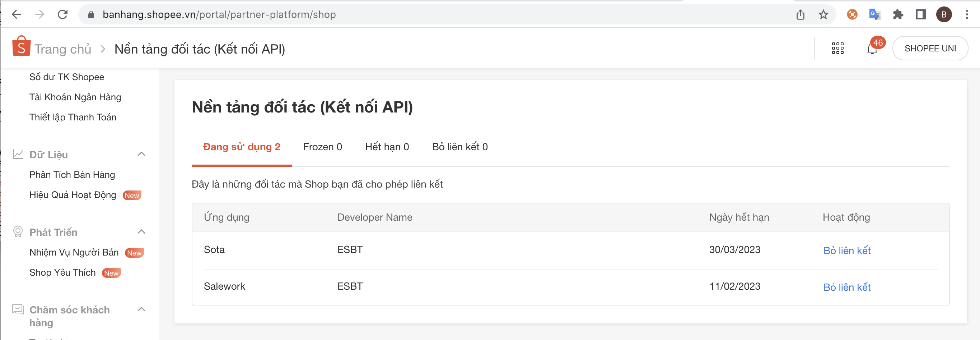Image resolution: width=980 pixels, height=340 pixels.
Task: Collapse the Chăm sóc khách hàng section
Action: 141,309
